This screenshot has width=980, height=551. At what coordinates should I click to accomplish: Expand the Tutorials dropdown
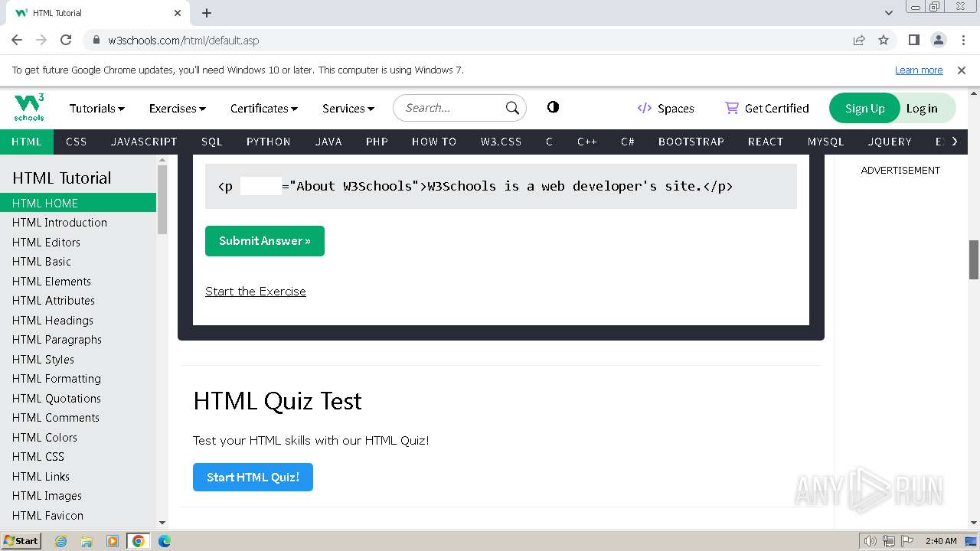point(97,108)
